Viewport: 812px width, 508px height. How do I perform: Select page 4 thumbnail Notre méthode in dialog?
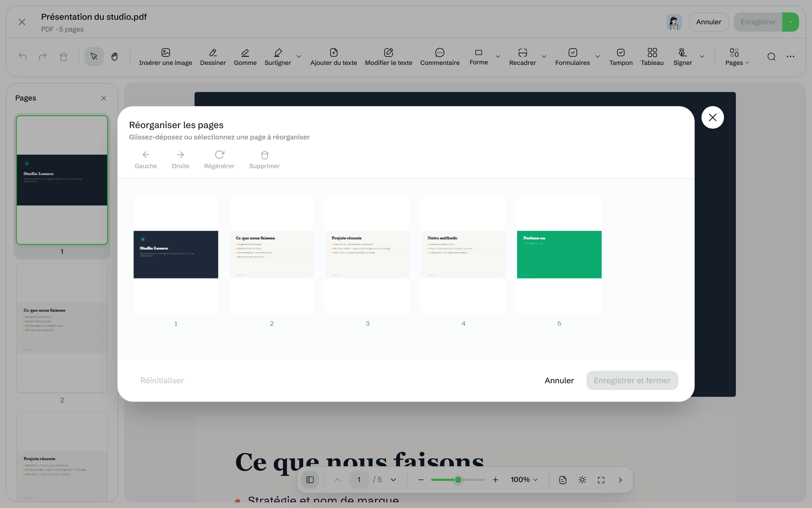pos(464,254)
